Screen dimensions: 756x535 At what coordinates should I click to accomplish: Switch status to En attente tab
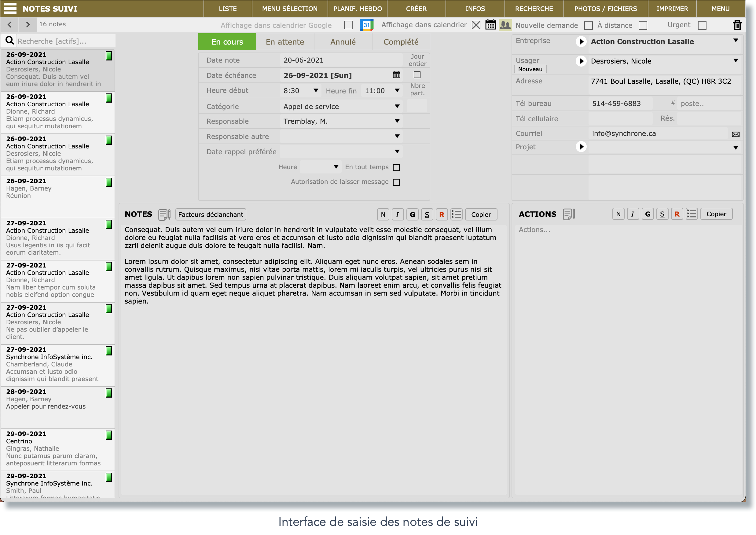(285, 42)
